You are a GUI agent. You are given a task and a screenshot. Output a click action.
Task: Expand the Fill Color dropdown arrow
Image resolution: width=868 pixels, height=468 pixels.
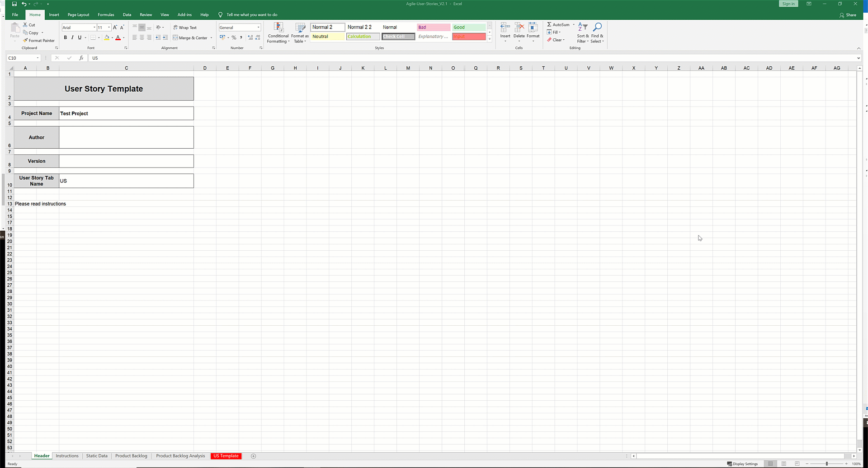click(111, 38)
